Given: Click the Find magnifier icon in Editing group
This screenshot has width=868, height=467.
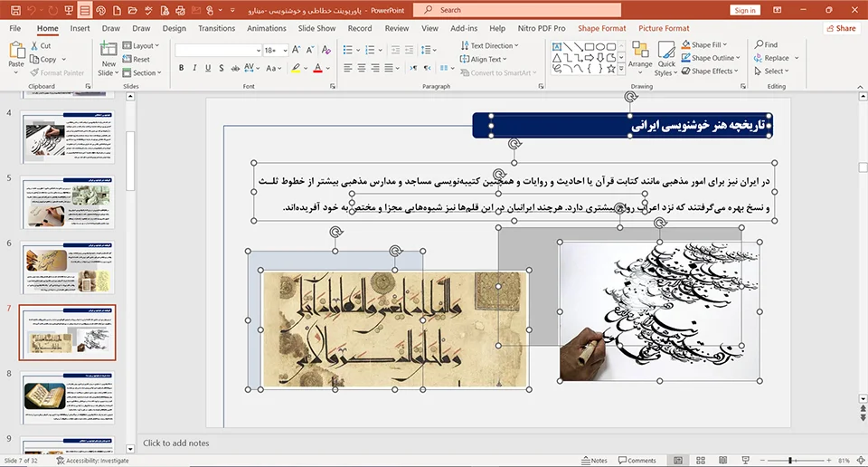Looking at the screenshot, I should click(759, 44).
